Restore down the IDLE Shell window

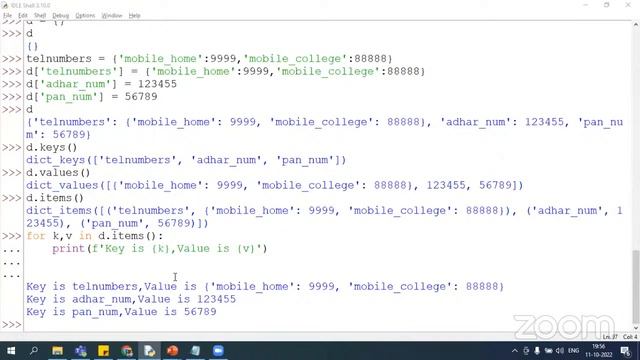pyautogui.click(x=607, y=5)
